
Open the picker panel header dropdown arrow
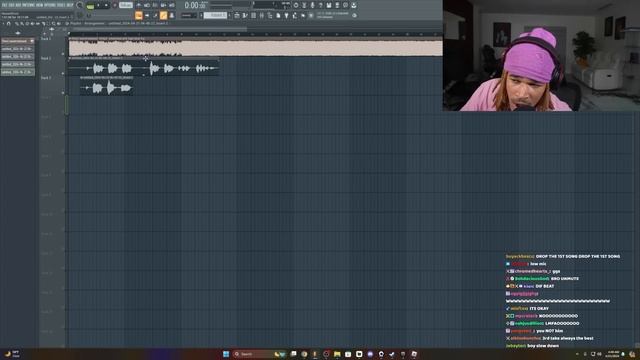point(32,41)
